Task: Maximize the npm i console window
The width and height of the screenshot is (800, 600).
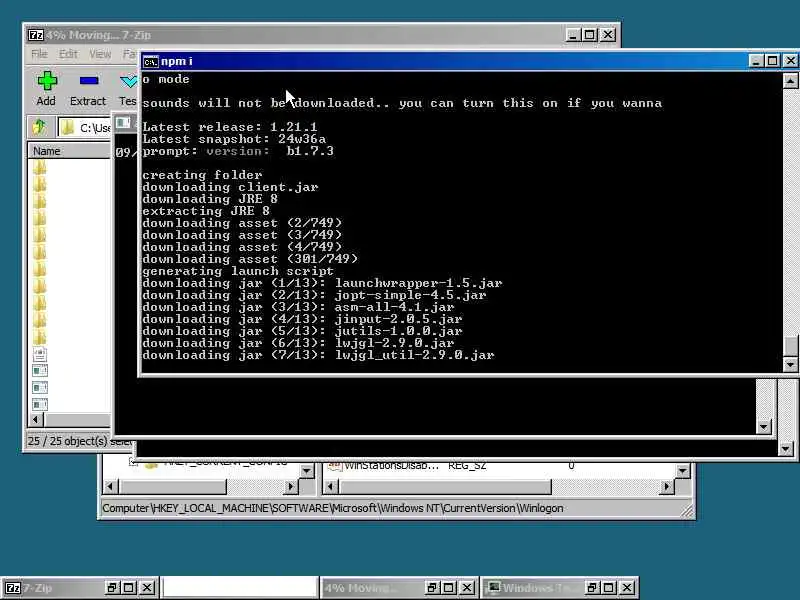Action: coord(772,61)
